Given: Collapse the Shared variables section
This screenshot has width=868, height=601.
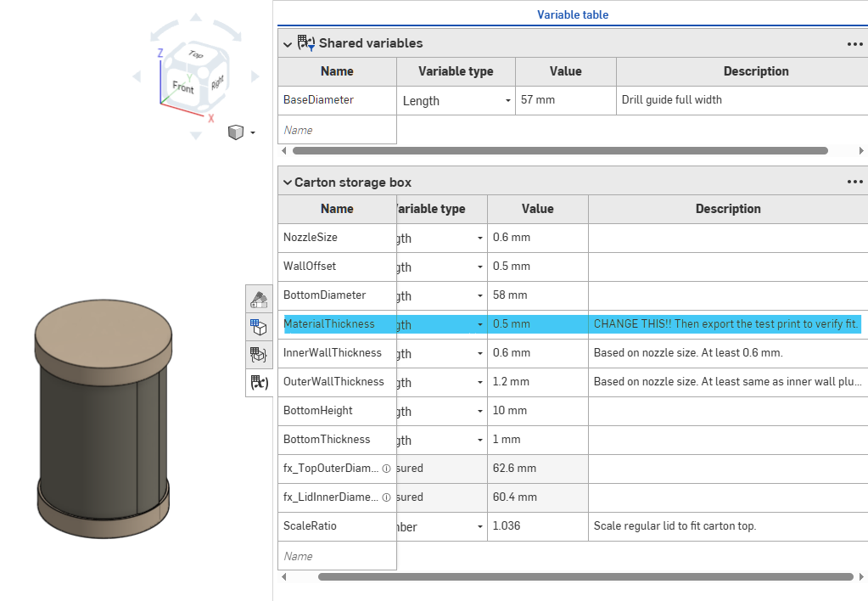Looking at the screenshot, I should point(288,44).
